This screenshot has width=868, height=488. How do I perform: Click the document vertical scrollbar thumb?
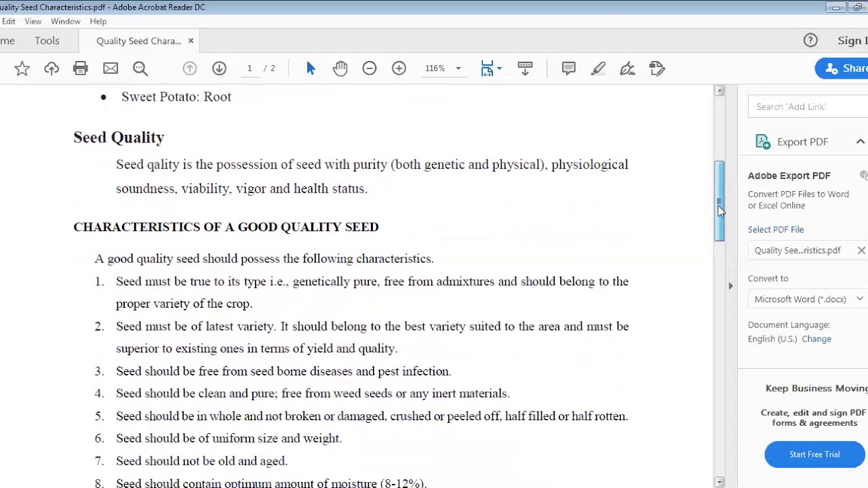click(719, 201)
